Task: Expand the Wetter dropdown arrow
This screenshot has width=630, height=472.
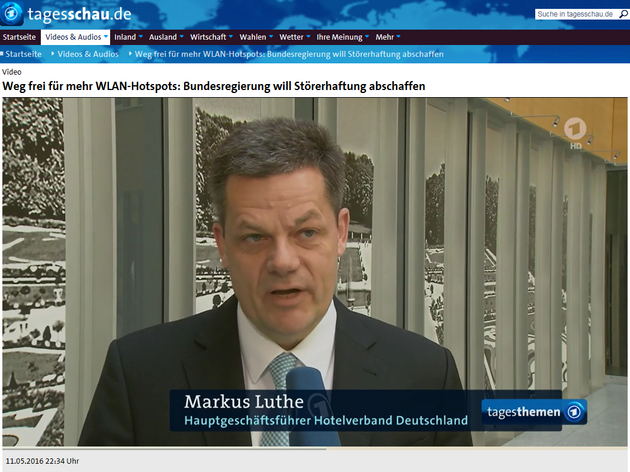Action: coord(308,37)
